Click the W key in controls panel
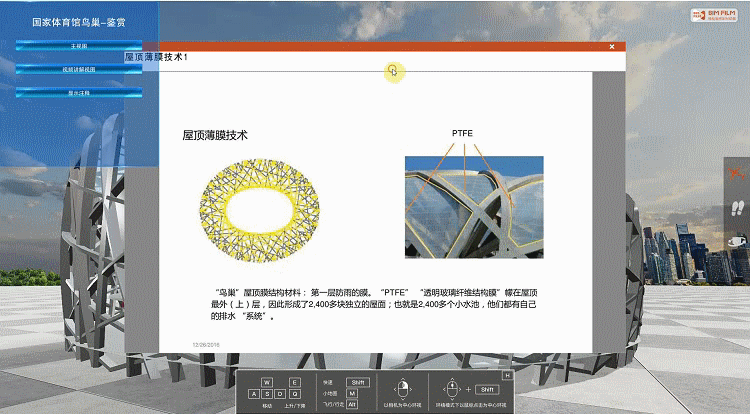This screenshot has width=750, height=414. [x=267, y=383]
